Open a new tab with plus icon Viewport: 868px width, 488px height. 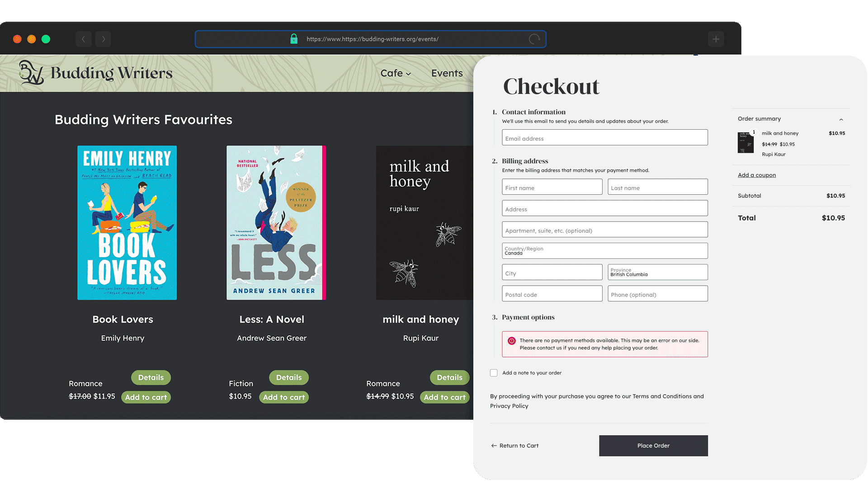pos(716,39)
